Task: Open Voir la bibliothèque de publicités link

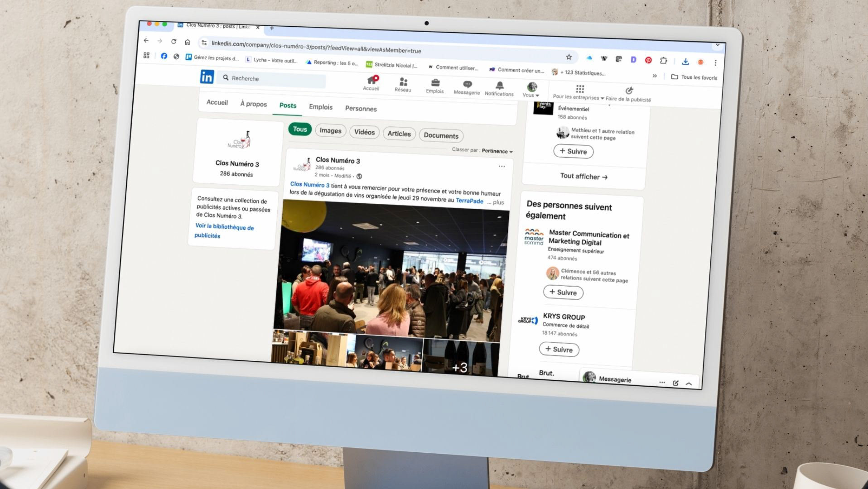Action: point(224,230)
